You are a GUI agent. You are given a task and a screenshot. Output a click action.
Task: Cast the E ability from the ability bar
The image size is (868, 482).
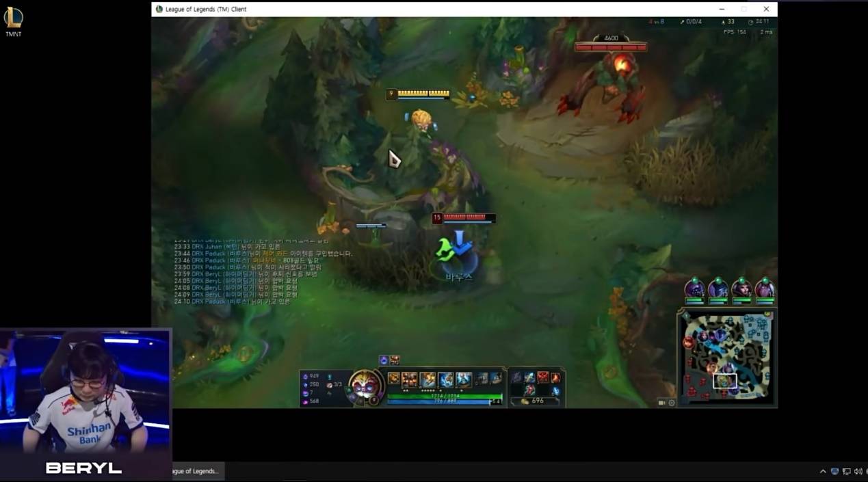tap(445, 379)
